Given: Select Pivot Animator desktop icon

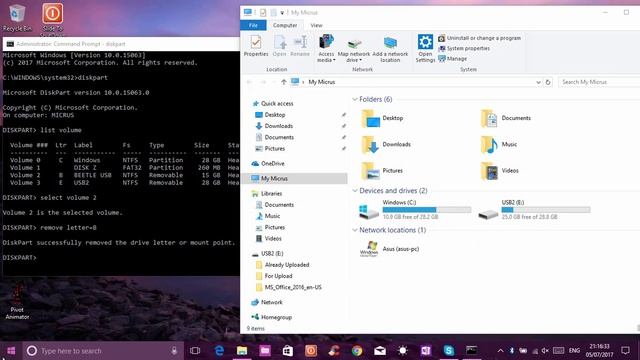Looking at the screenshot, I should 17,303.
